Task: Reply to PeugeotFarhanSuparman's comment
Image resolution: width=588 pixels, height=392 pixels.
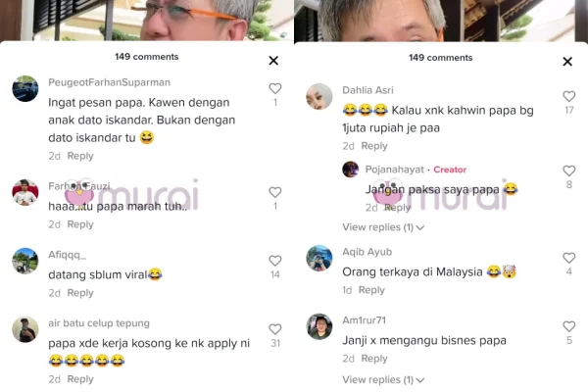Action: (80, 156)
